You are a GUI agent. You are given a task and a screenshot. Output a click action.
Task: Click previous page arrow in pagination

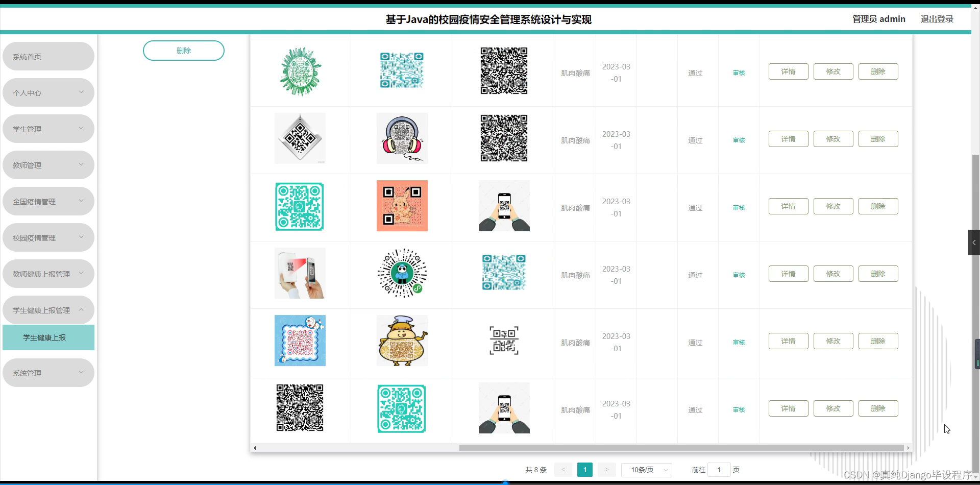[x=563, y=470]
